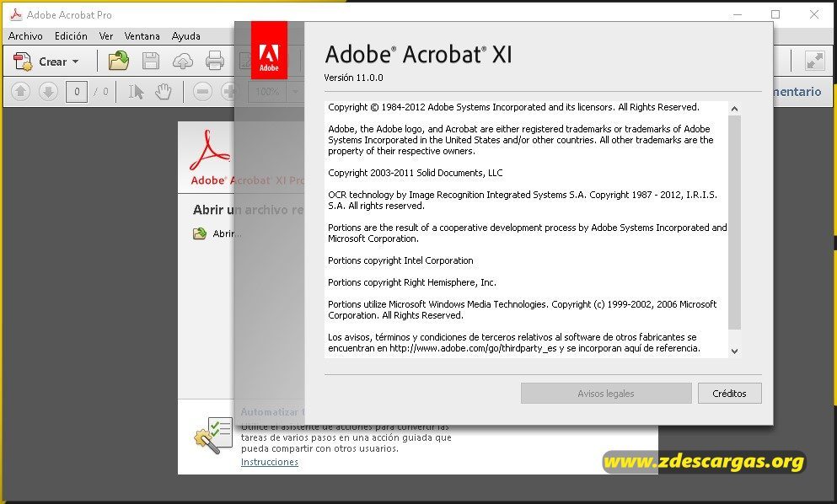Click the page number input field
The height and width of the screenshot is (504, 837).
coord(77,92)
